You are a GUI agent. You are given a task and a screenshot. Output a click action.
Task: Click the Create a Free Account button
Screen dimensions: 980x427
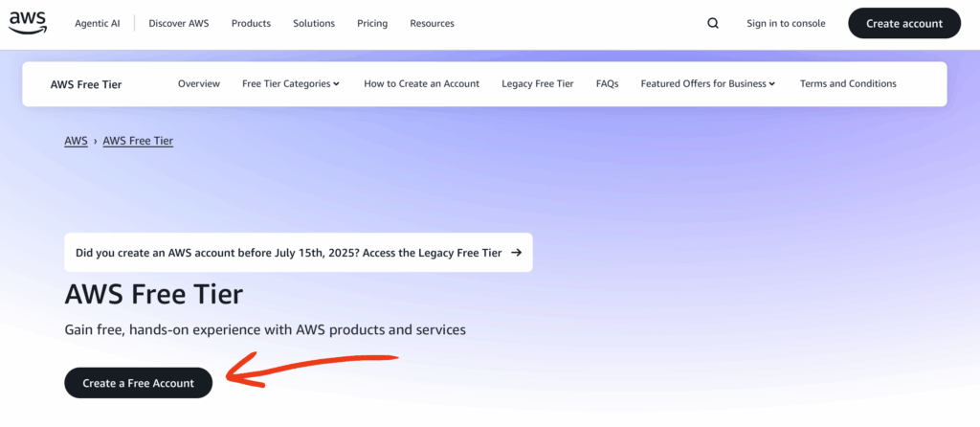click(x=138, y=383)
